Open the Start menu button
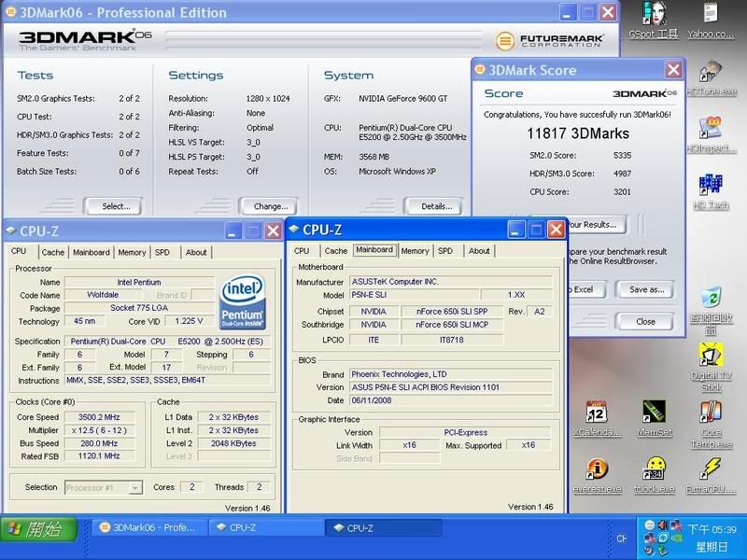This screenshot has height=560, width=747. [x=39, y=529]
